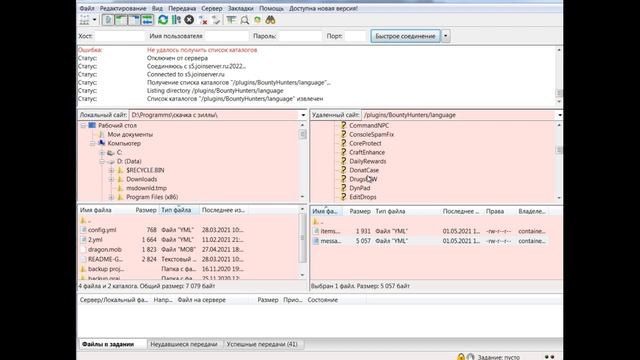Viewport: 640px width, 360px height.
Task: Select ConsoleSpamFix in remote tree
Action: click(371, 134)
